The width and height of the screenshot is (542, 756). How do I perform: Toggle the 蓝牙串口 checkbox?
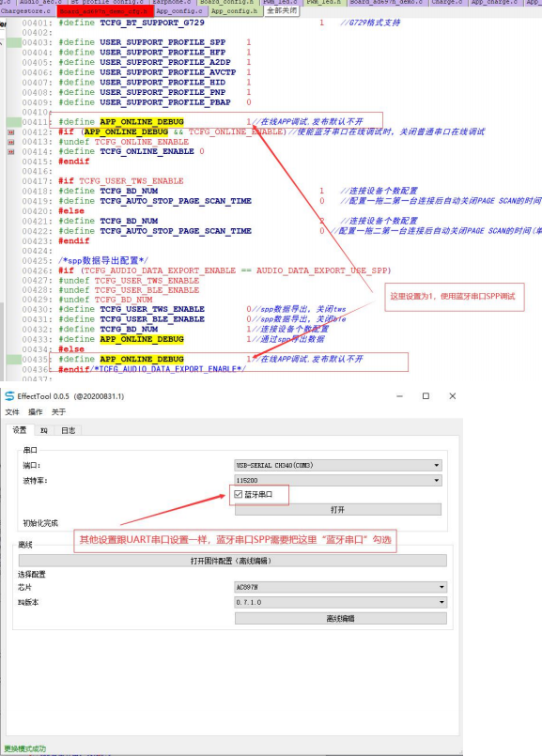239,494
